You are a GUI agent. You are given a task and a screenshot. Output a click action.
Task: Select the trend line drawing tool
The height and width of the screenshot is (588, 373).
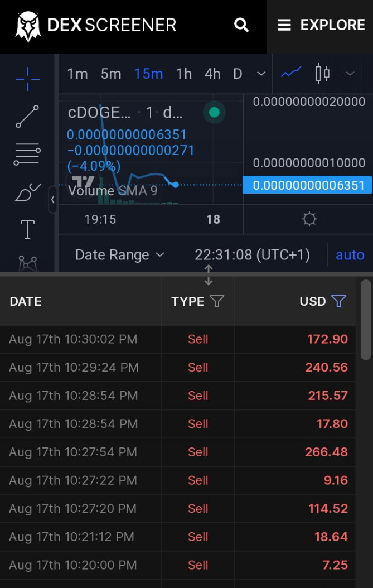(x=27, y=116)
